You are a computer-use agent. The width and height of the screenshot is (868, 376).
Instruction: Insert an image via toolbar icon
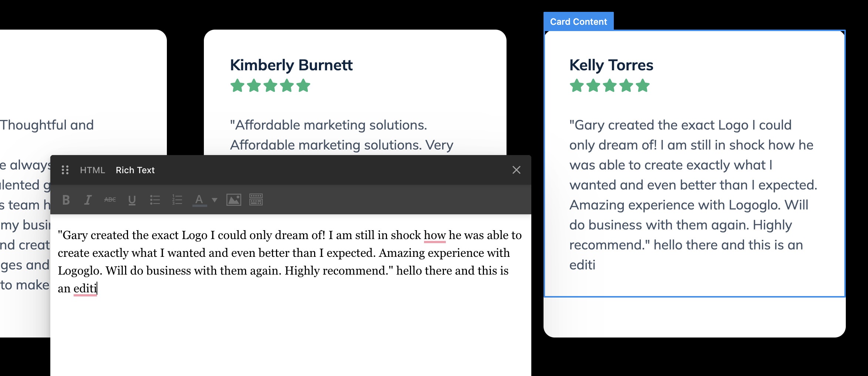[233, 200]
